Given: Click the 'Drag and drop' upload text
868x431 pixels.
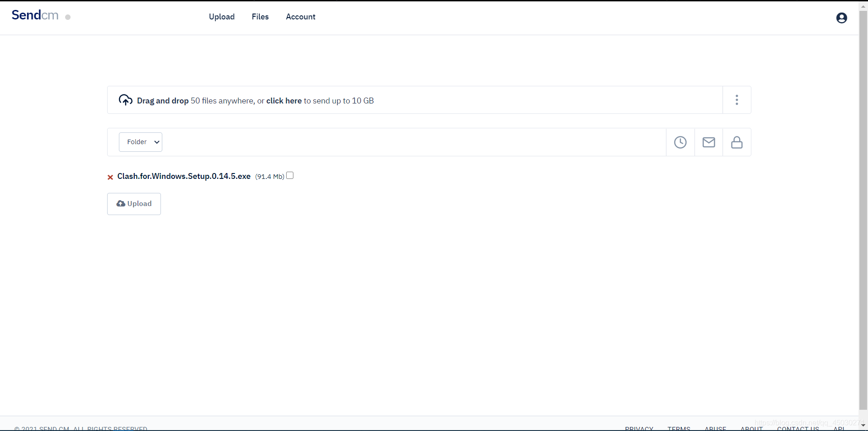Looking at the screenshot, I should [163, 101].
